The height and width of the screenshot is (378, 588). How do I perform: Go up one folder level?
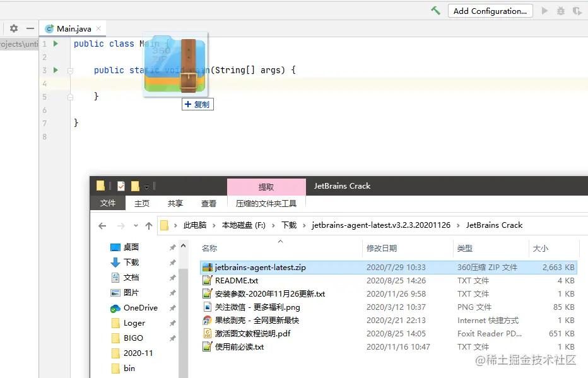(149, 226)
